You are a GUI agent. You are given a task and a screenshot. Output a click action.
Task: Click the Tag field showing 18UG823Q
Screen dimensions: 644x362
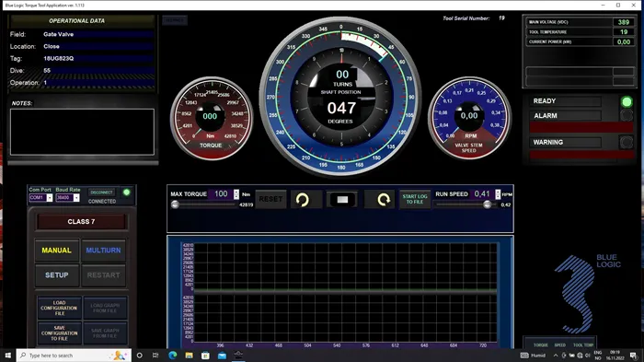(x=98, y=58)
